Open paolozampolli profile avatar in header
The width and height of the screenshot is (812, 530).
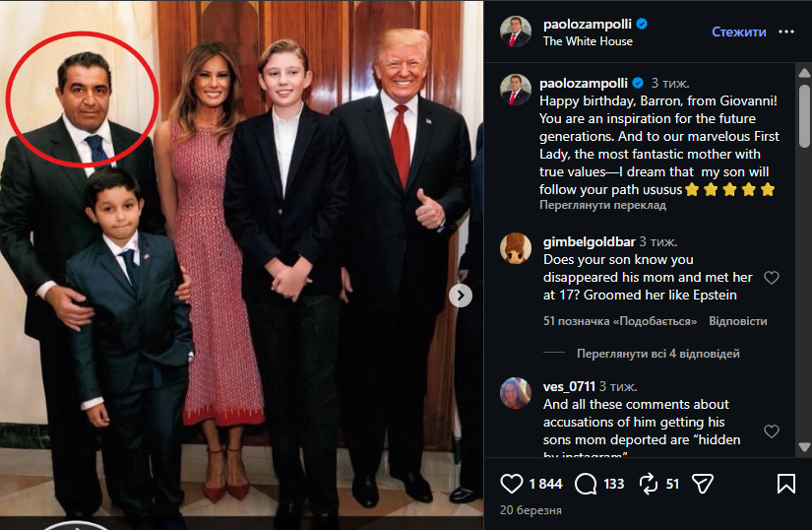(515, 32)
